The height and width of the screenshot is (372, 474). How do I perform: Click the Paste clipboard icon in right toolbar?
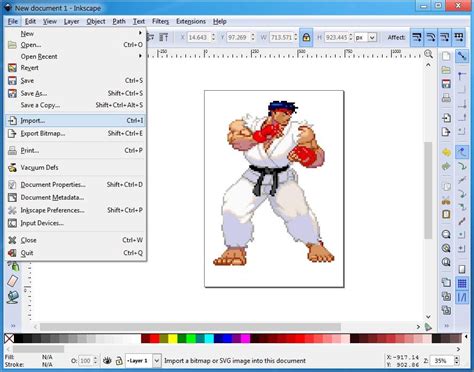[446, 214]
